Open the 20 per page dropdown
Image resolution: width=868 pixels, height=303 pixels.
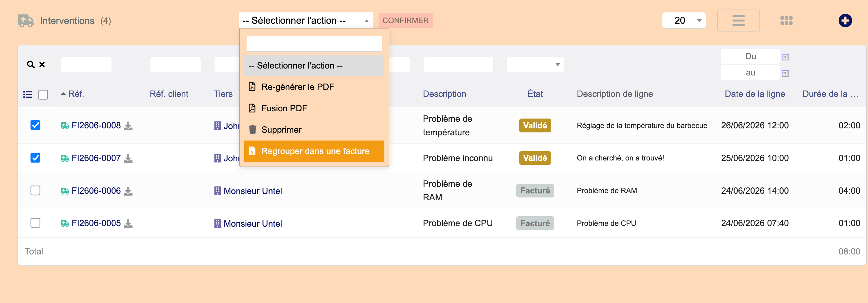point(684,21)
